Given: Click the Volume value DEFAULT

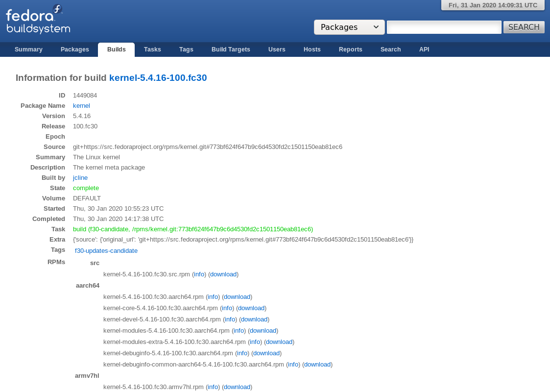Looking at the screenshot, I should [87, 198].
